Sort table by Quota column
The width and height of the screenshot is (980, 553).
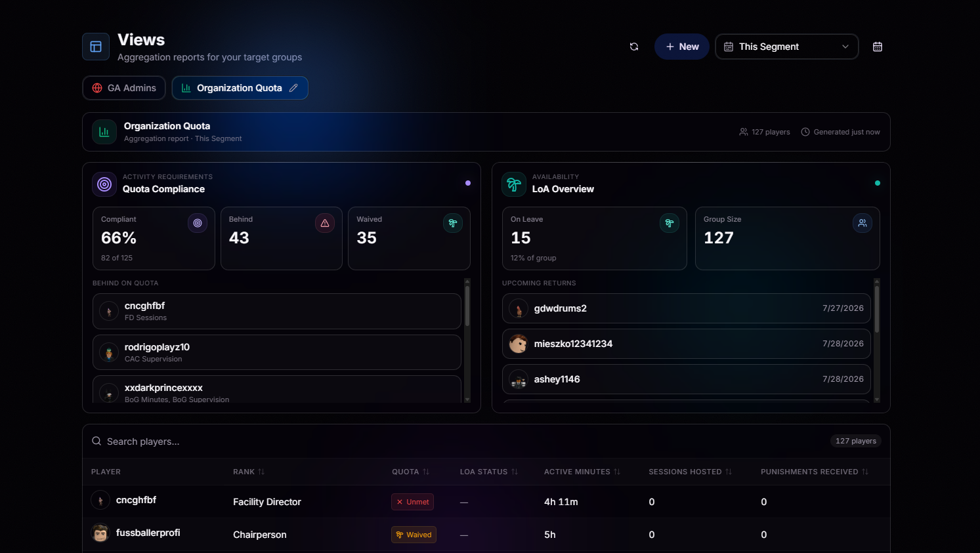coord(410,472)
